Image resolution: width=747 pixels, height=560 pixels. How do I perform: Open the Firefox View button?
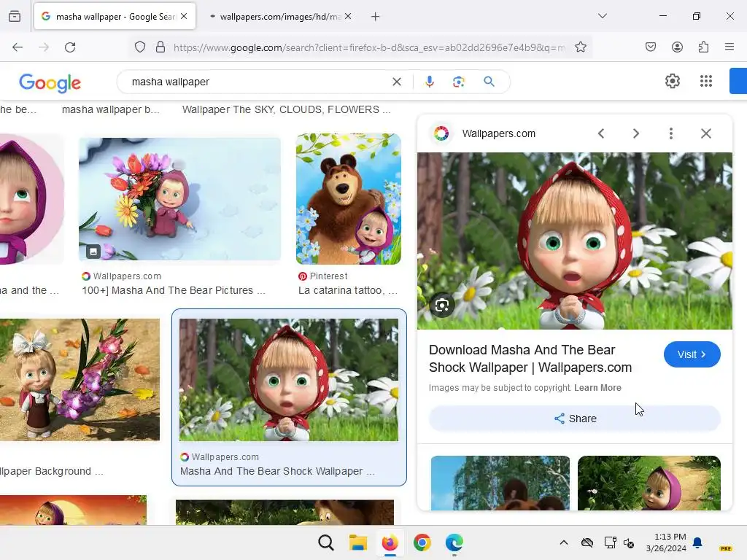point(15,17)
